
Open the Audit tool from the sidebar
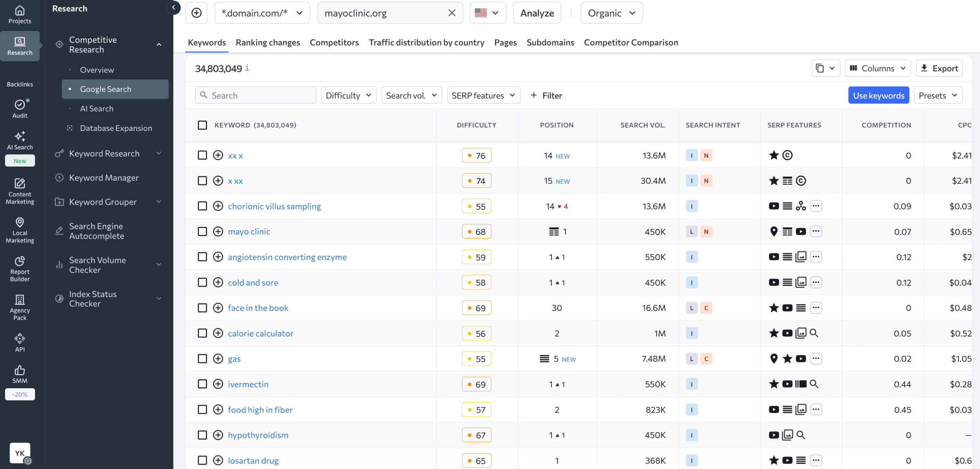[20, 108]
